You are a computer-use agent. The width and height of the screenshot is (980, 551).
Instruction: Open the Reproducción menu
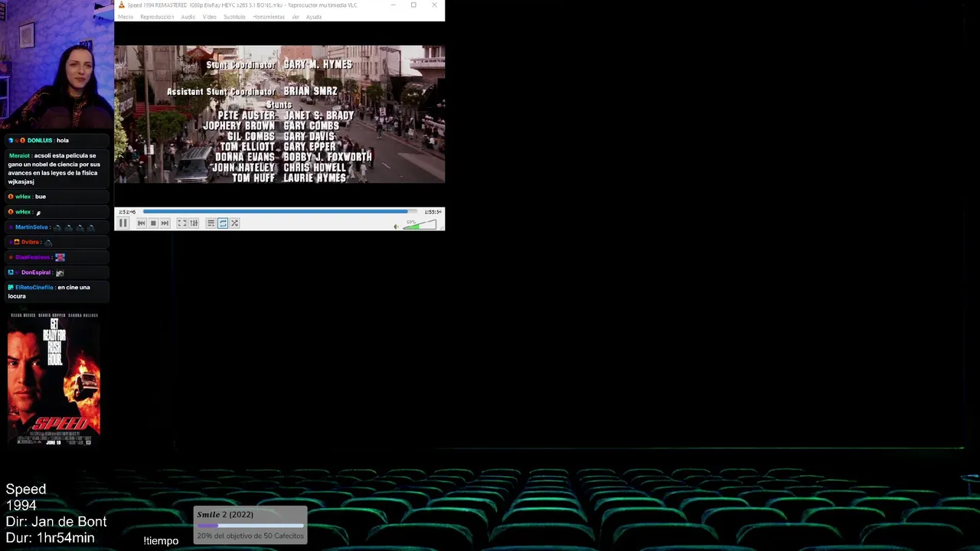click(x=157, y=17)
